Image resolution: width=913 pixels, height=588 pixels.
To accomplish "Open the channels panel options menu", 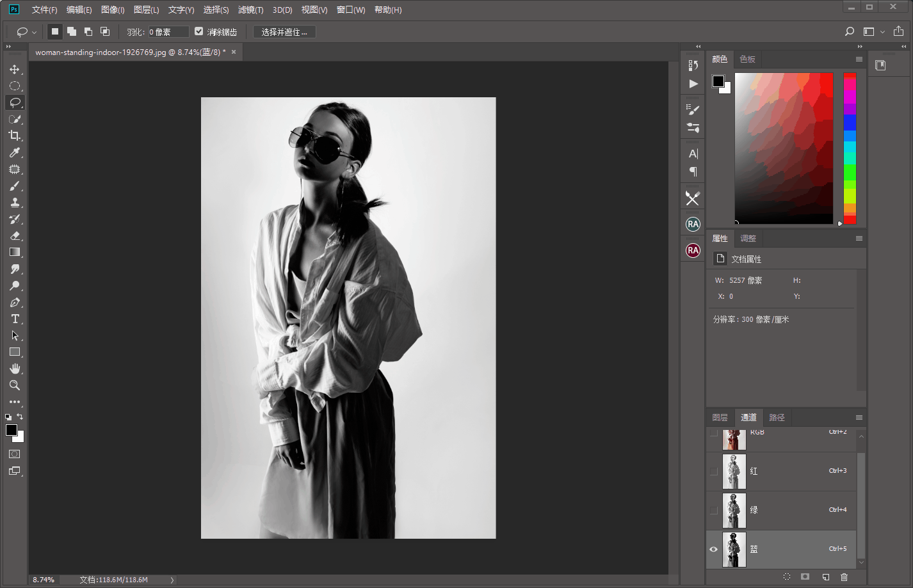I will (859, 418).
